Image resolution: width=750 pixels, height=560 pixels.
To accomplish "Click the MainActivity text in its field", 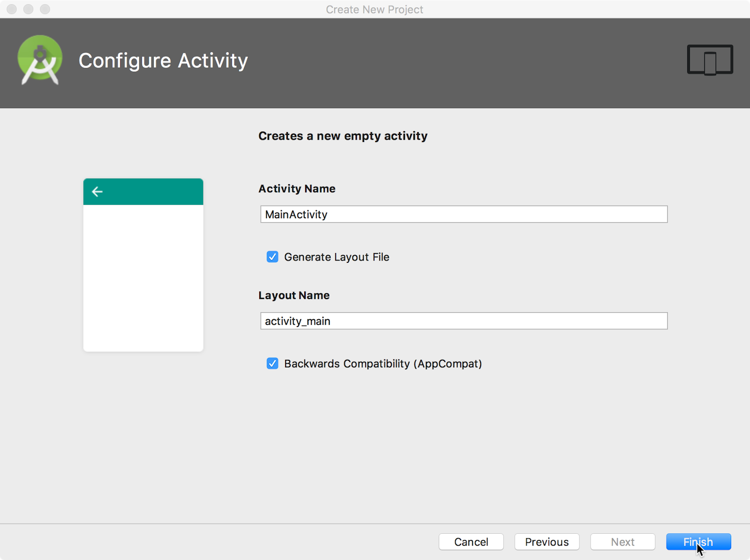I will pyautogui.click(x=296, y=214).
